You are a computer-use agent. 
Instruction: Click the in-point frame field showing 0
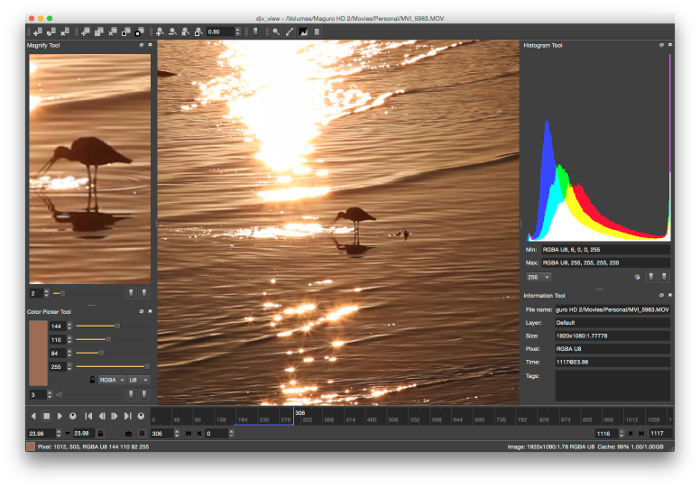click(x=217, y=433)
